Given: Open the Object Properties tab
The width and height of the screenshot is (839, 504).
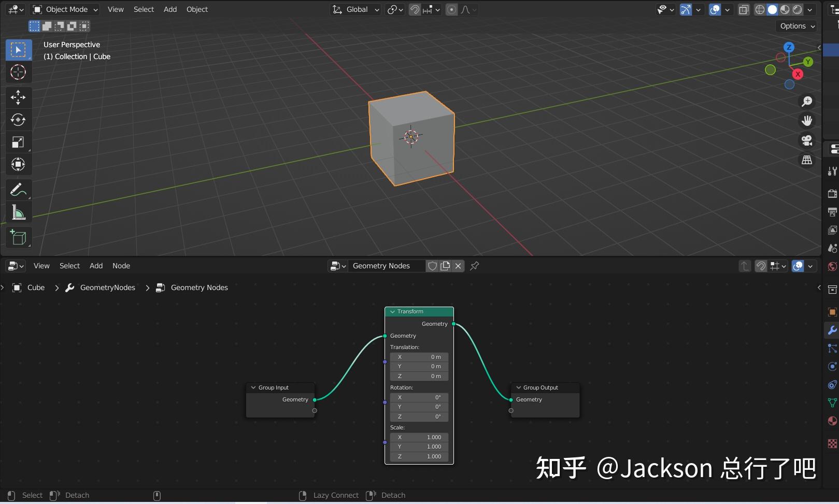Looking at the screenshot, I should tap(832, 312).
